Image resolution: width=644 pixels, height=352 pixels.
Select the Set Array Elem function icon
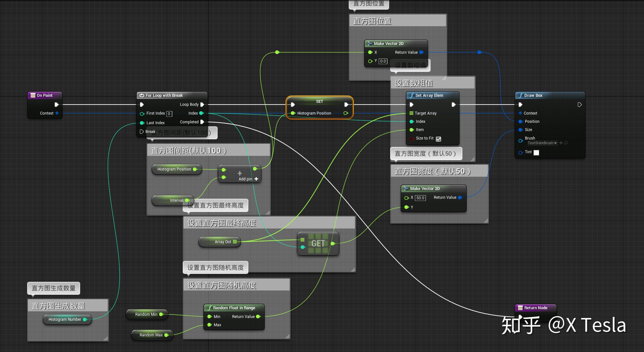tap(412, 95)
